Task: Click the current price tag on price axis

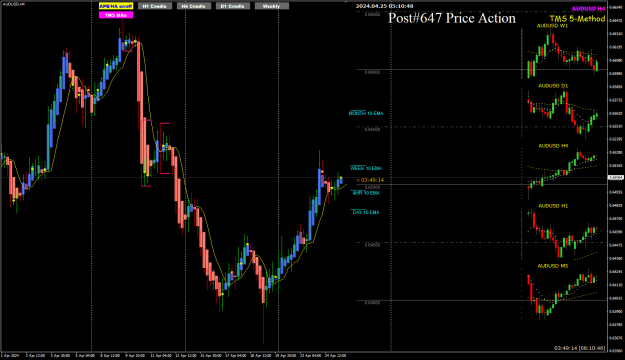Action: tap(616, 178)
